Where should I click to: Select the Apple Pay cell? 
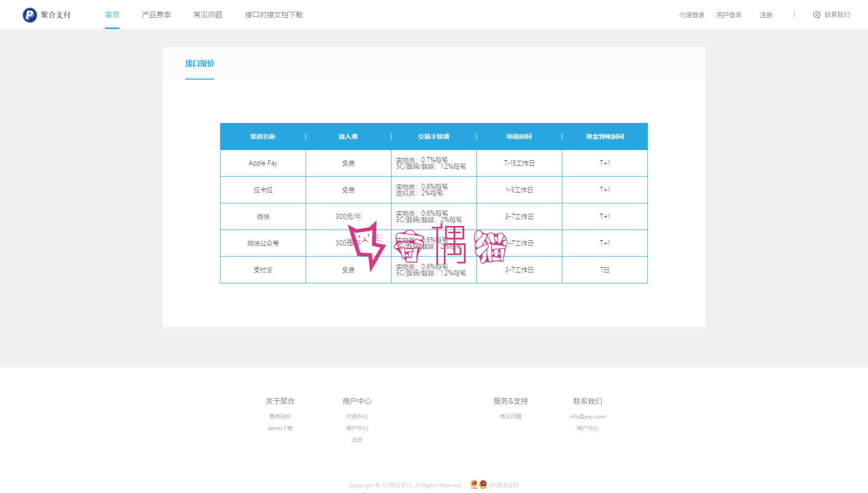263,163
